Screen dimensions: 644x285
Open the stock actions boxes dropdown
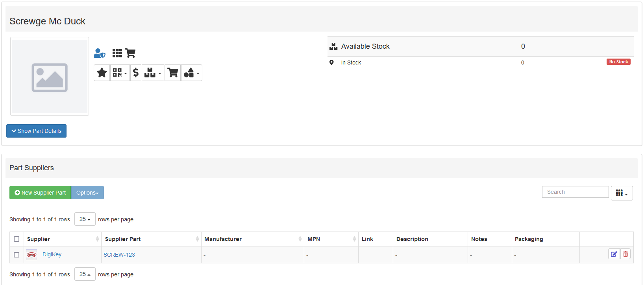click(153, 73)
